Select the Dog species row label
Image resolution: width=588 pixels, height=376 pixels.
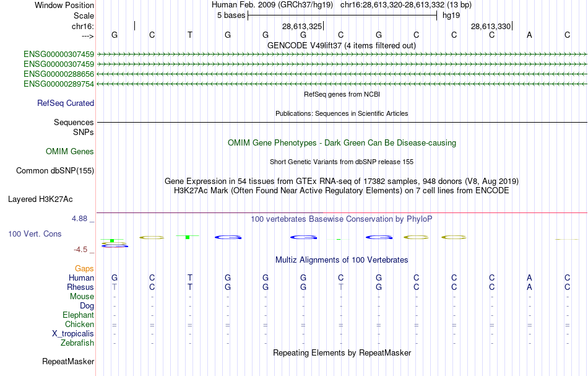87,306
